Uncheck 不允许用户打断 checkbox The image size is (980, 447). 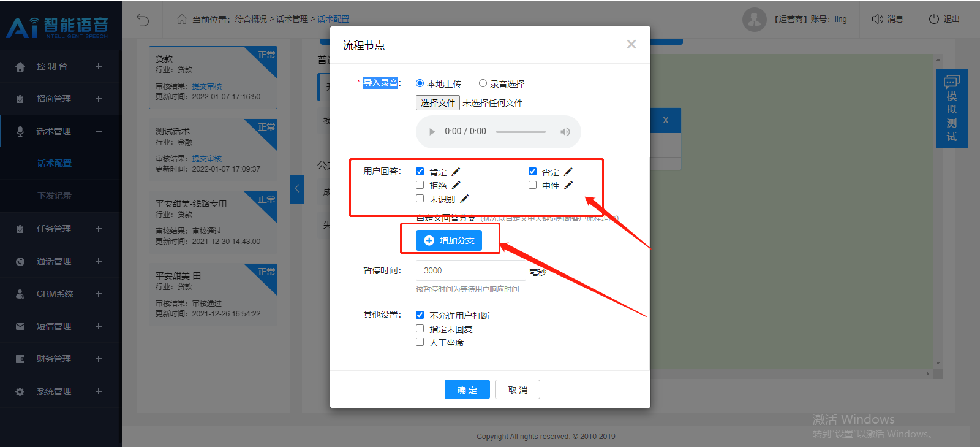(x=420, y=315)
